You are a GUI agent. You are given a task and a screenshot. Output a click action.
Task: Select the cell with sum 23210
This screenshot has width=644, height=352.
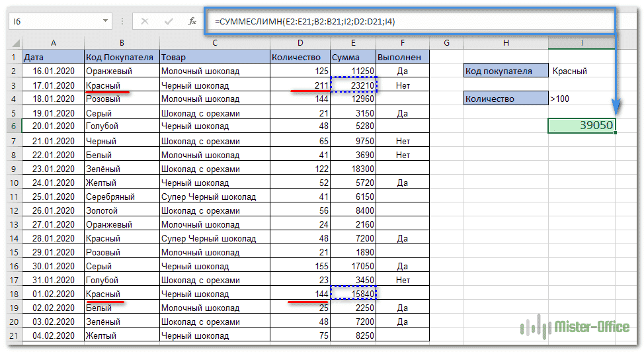pos(353,85)
